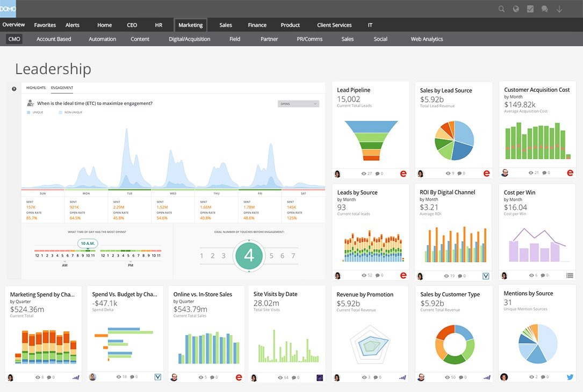Screen dimensions: 583x392
Task: Open the search magnifier icon in header
Action: [x=501, y=9]
